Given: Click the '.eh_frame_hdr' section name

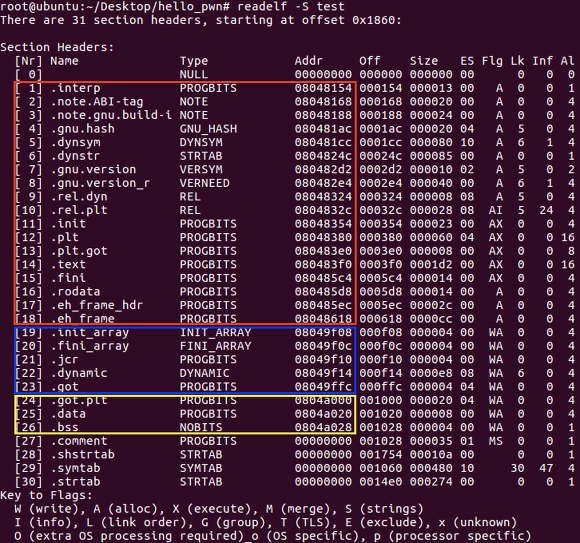Looking at the screenshot, I should 97,305.
